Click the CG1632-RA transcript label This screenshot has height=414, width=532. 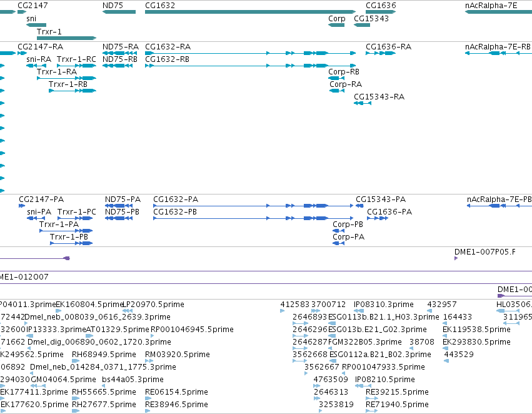click(168, 46)
